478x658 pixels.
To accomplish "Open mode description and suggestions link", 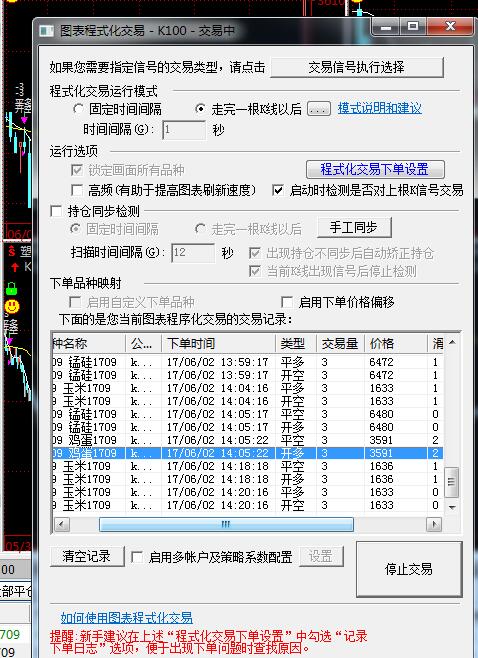I will tap(379, 109).
